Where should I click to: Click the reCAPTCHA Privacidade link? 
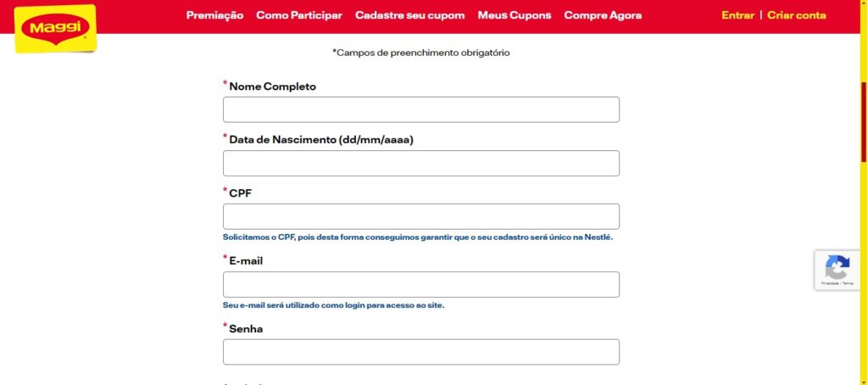(x=831, y=285)
